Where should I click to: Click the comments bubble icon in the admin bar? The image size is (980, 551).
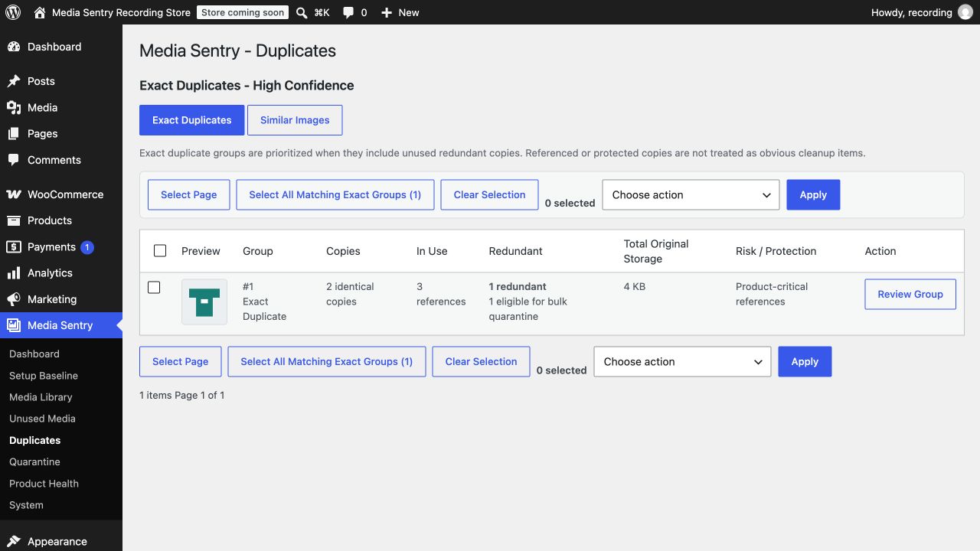coord(348,13)
